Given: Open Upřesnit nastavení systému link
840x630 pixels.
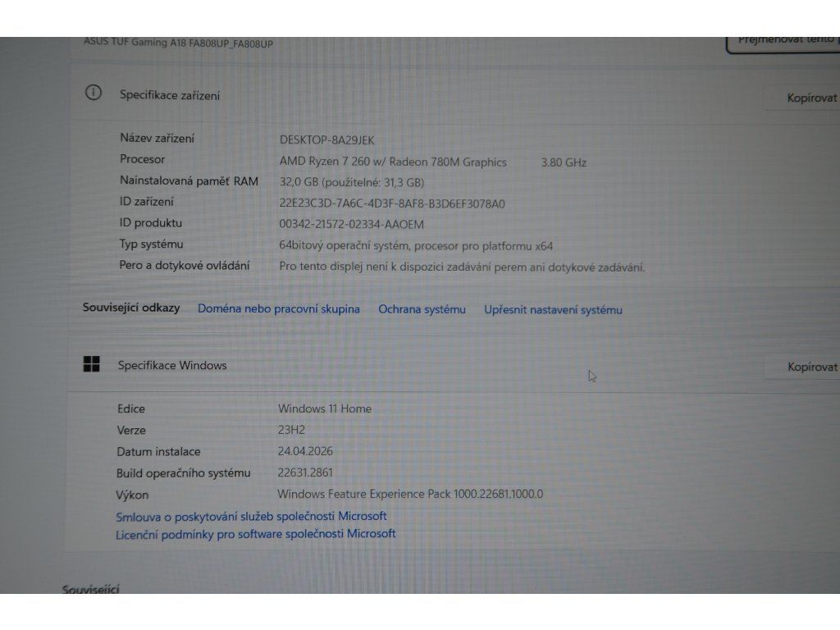Looking at the screenshot, I should click(553, 310).
